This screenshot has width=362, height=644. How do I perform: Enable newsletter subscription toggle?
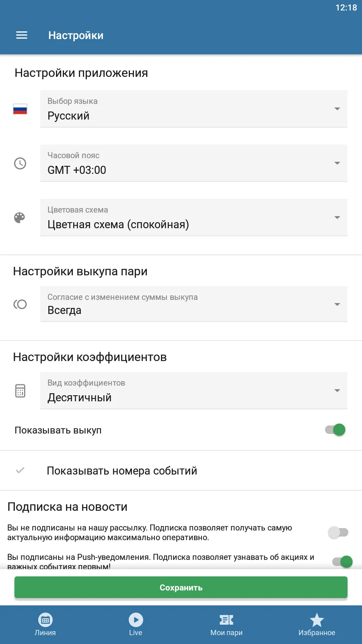pos(338,533)
